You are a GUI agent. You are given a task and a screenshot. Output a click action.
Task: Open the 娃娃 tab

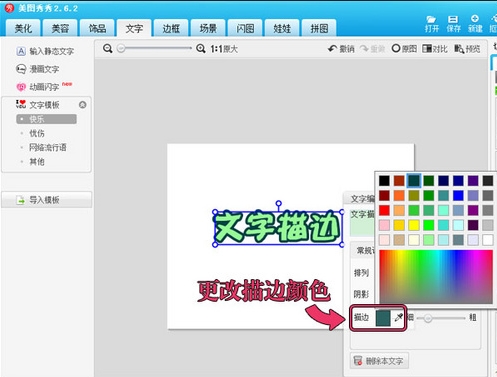[x=282, y=28]
